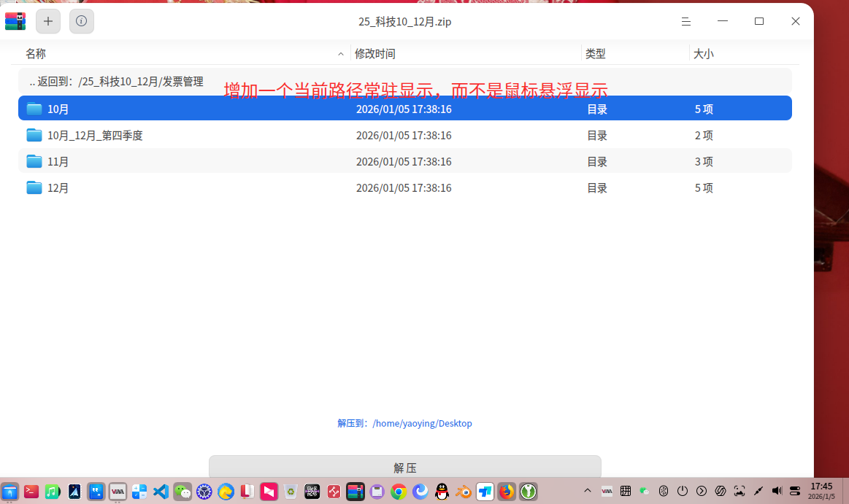849x504 pixels.
Task: Open the file manager dock icon
Action: [x=9, y=492]
